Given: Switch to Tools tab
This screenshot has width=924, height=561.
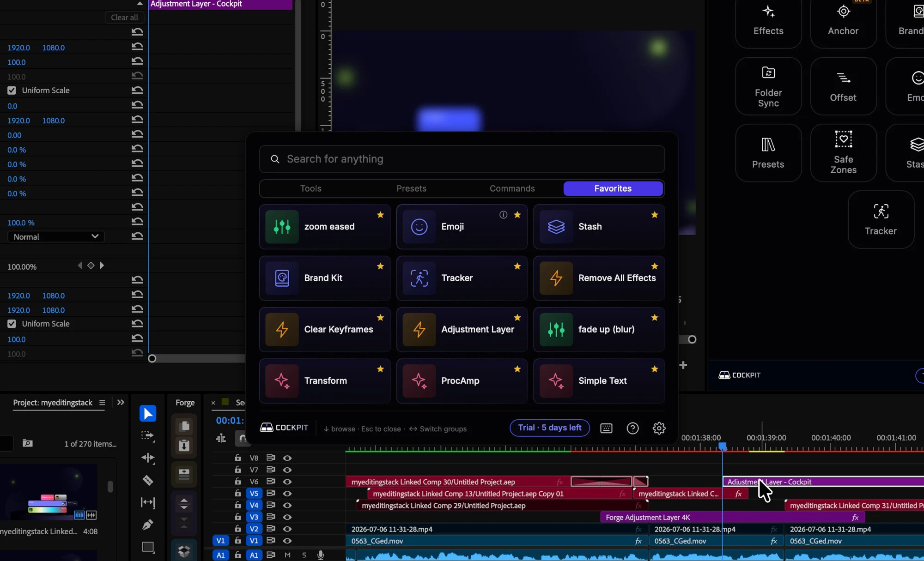Looking at the screenshot, I should coord(310,188).
